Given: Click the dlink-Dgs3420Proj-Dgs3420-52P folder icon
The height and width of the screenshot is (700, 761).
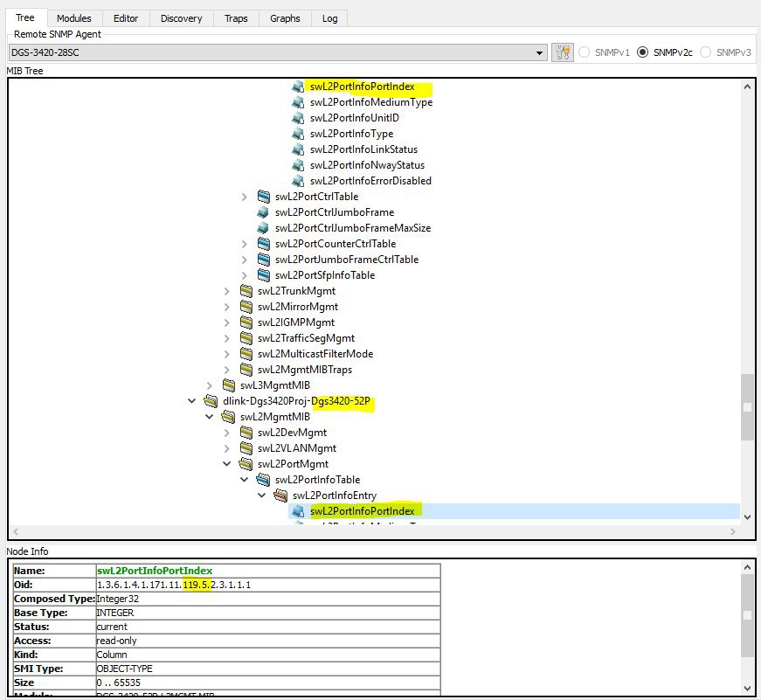Looking at the screenshot, I should click(x=211, y=401).
